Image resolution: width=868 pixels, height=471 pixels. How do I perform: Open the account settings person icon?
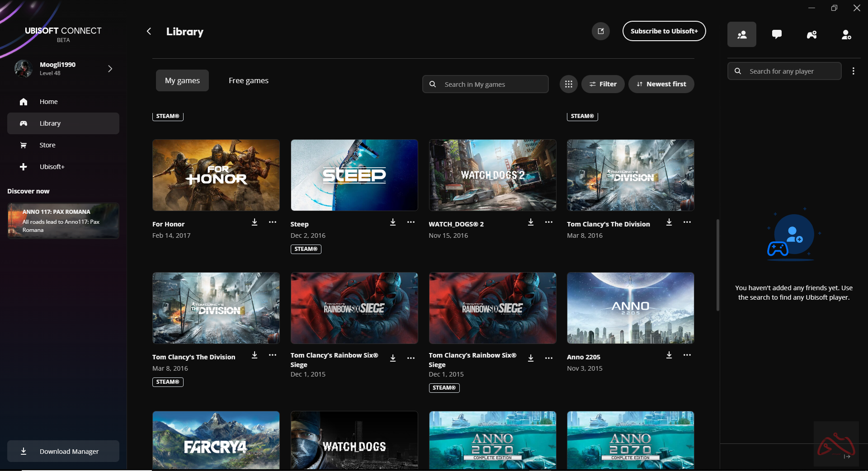pyautogui.click(x=846, y=34)
